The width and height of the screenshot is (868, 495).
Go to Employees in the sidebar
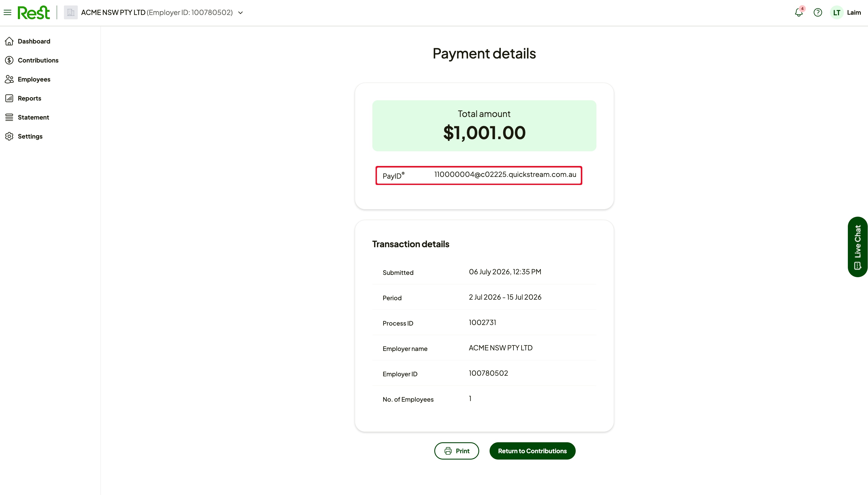click(x=34, y=79)
